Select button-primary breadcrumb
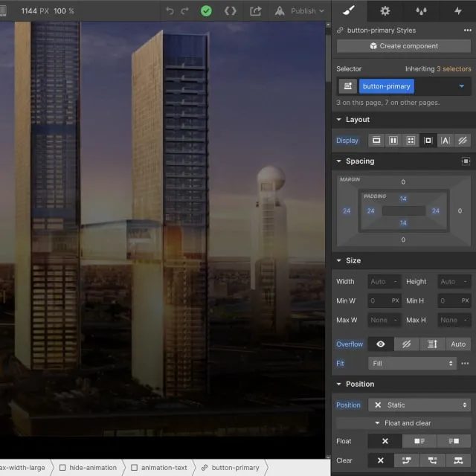 (x=231, y=468)
